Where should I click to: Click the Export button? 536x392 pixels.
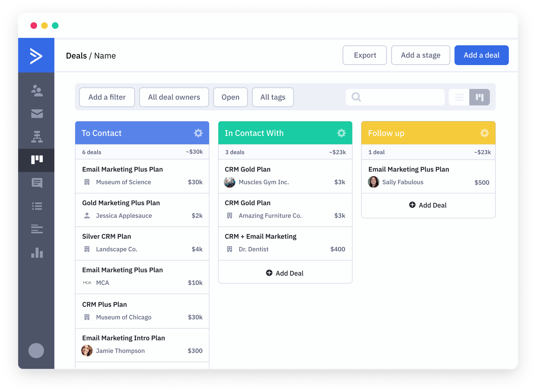pyautogui.click(x=365, y=55)
